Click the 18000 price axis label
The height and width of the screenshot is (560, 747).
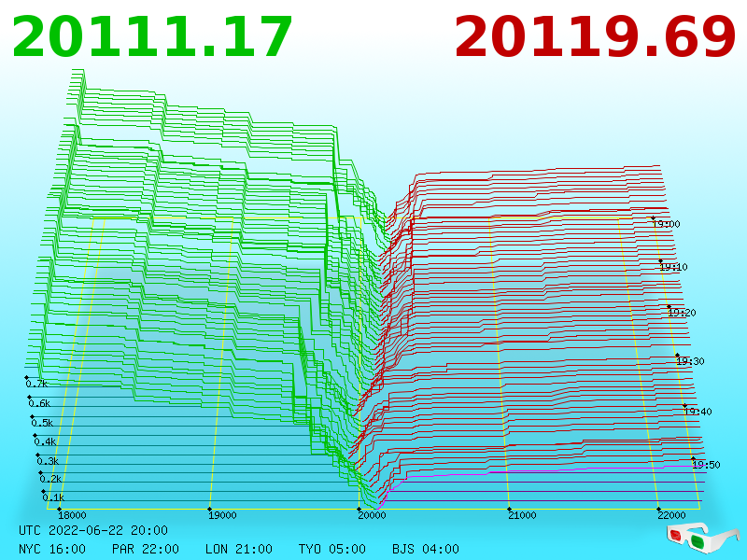click(72, 515)
